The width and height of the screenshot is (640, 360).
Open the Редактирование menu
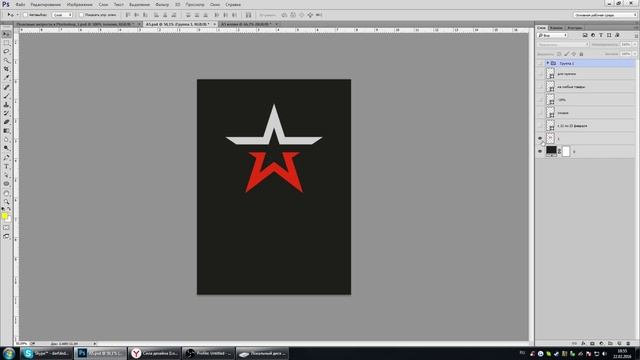[x=45, y=4]
